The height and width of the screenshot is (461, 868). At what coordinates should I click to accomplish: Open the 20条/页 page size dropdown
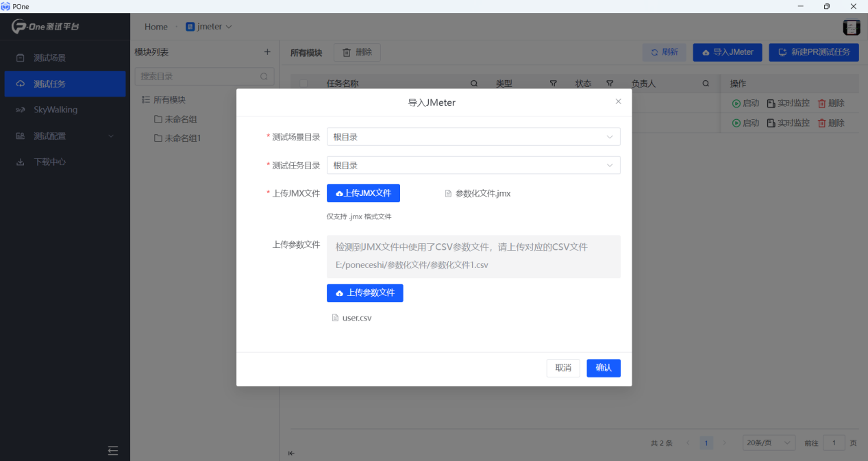tap(769, 443)
